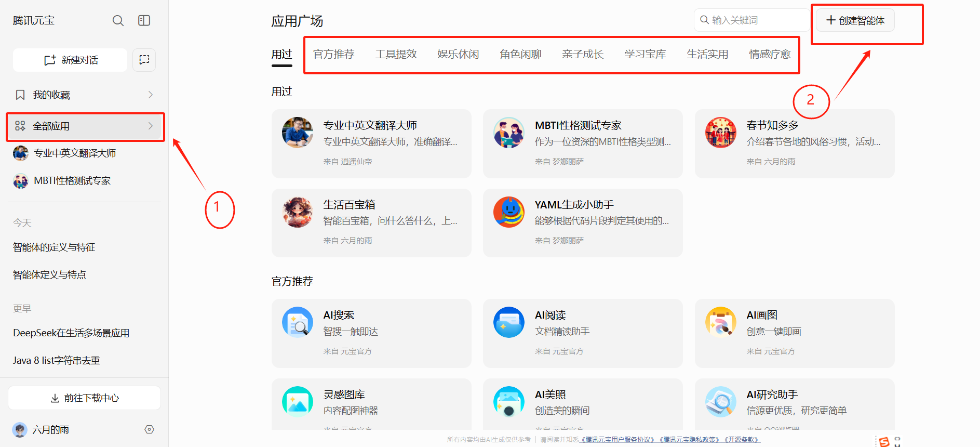Open settings hexagon icon next to 六月的雨
This screenshot has height=447, width=980.
[150, 429]
